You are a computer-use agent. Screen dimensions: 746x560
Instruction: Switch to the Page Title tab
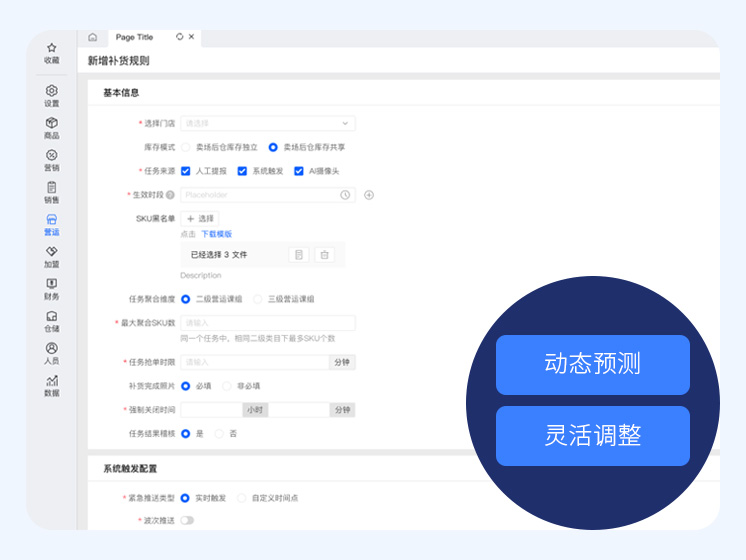click(135, 37)
